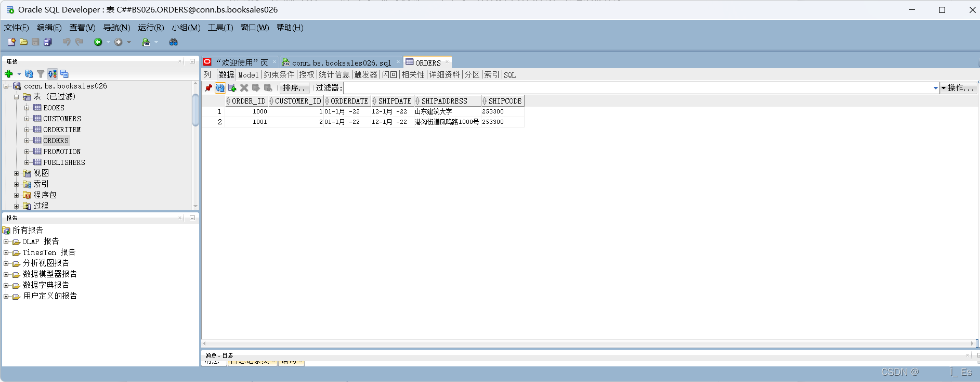
Task: Click the Rollback Changes icon
Action: coord(268,88)
